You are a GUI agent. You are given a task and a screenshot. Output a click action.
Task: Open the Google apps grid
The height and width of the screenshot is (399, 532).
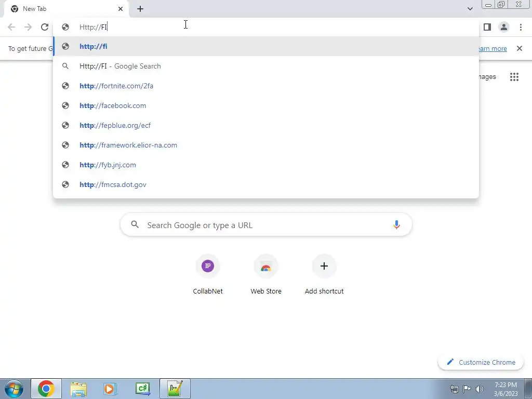514,77
